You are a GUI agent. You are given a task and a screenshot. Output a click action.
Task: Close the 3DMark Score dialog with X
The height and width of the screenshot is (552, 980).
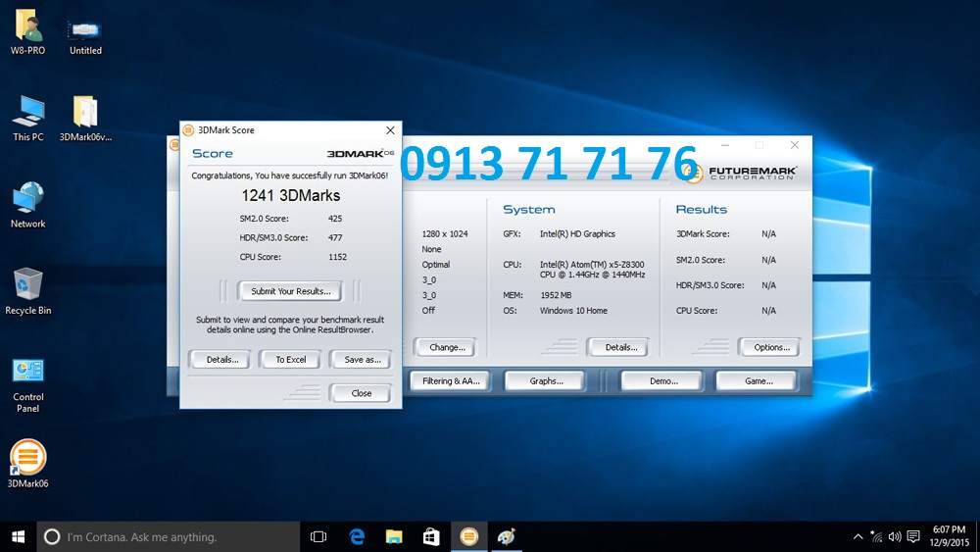[390, 130]
